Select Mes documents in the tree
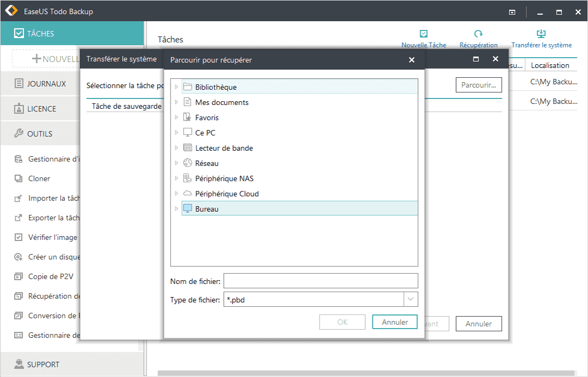The height and width of the screenshot is (377, 588). pyautogui.click(x=222, y=102)
